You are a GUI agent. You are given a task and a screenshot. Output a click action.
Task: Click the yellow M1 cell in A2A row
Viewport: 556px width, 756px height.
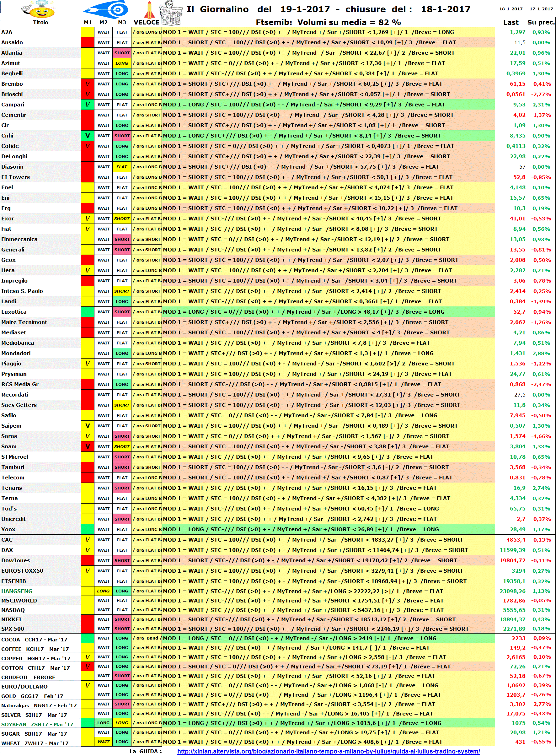pos(88,32)
